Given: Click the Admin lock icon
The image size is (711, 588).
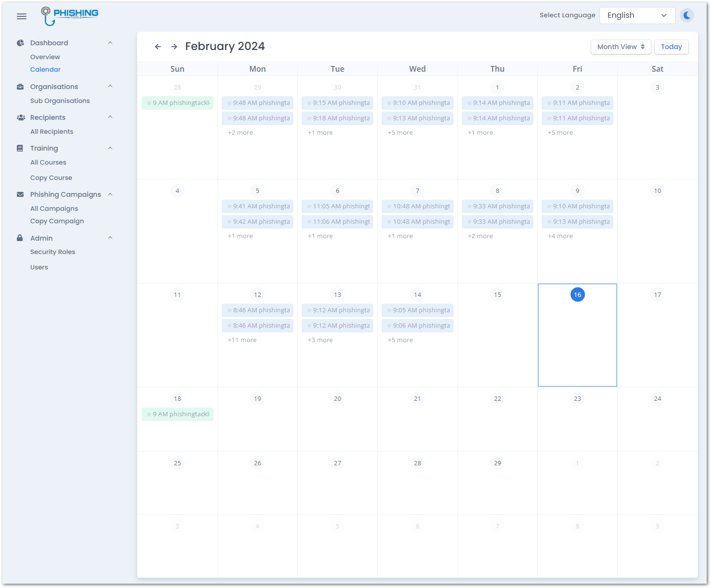Looking at the screenshot, I should 20,238.
